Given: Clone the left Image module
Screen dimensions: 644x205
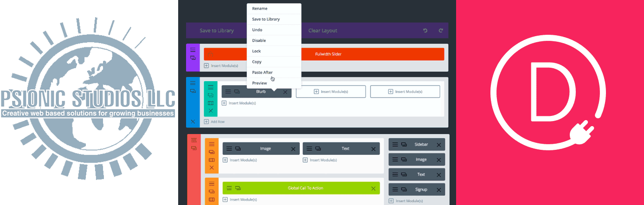Looking at the screenshot, I should [x=238, y=149].
